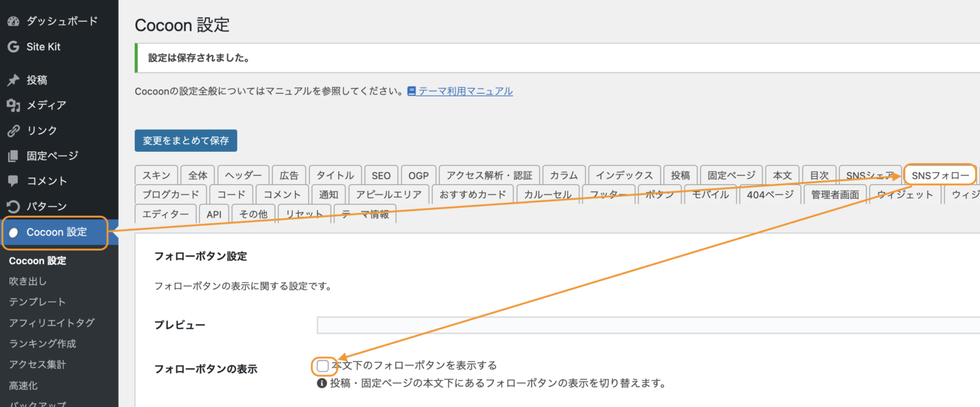The width and height of the screenshot is (980, 407).
Task: Click the パターン icon in the sidebar
Action: point(14,206)
